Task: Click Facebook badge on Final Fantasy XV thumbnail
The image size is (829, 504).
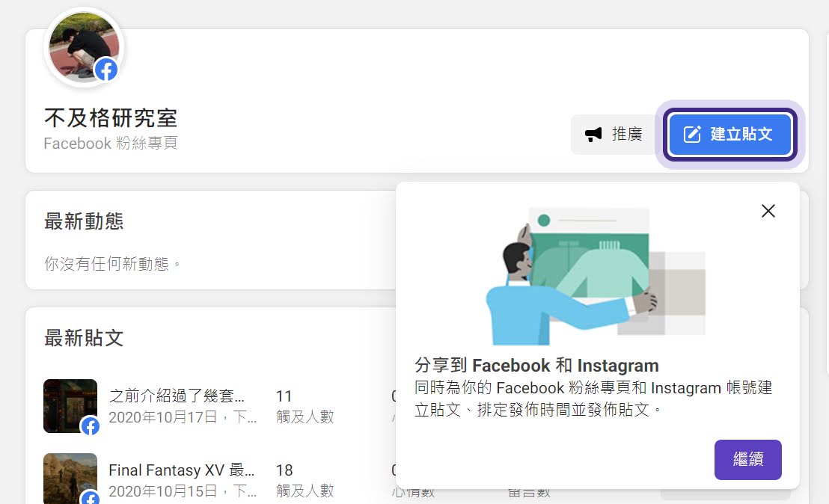Action: tap(91, 498)
